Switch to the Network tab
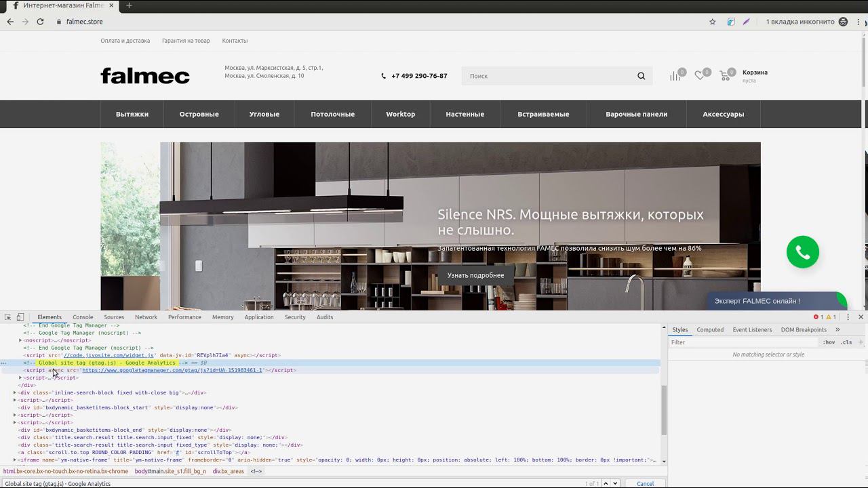Image resolution: width=868 pixels, height=488 pixels. pos(146,317)
